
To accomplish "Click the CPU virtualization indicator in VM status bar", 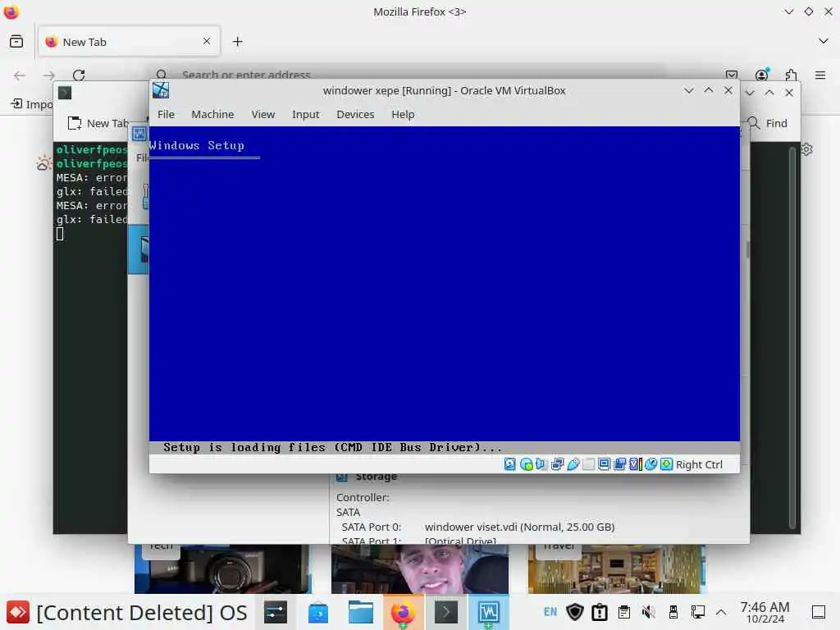I will [x=636, y=464].
